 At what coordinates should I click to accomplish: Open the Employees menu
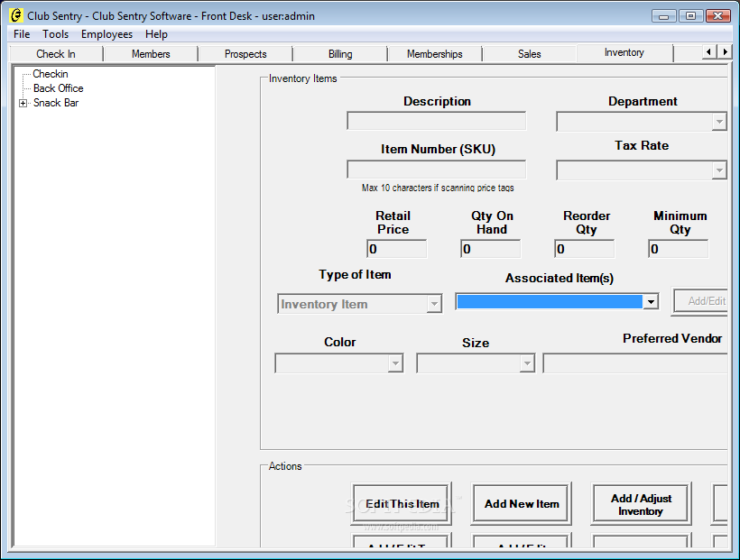[x=106, y=34]
